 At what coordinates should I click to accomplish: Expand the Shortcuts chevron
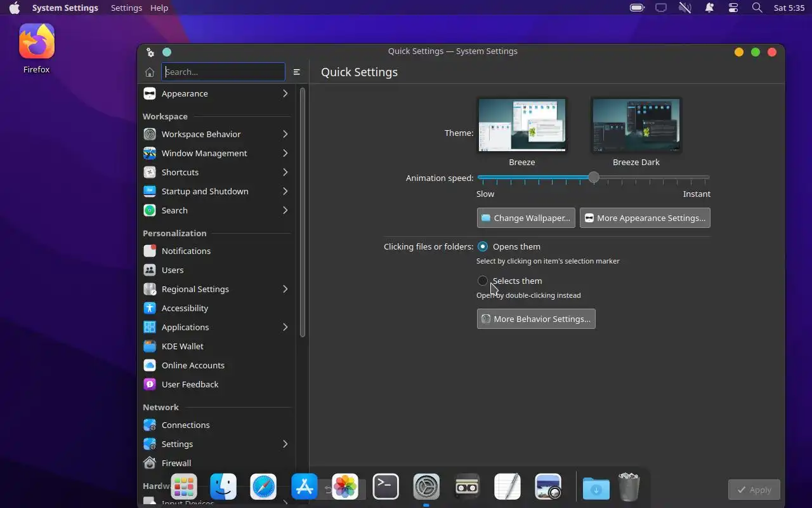pyautogui.click(x=285, y=172)
